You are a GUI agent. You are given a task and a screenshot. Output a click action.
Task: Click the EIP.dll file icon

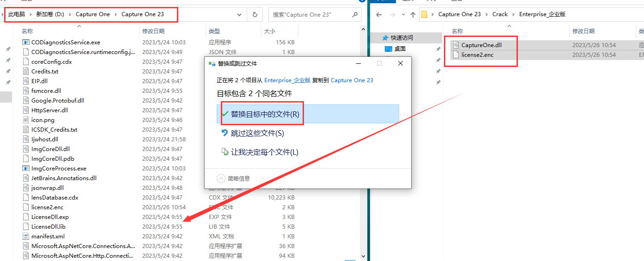26,81
